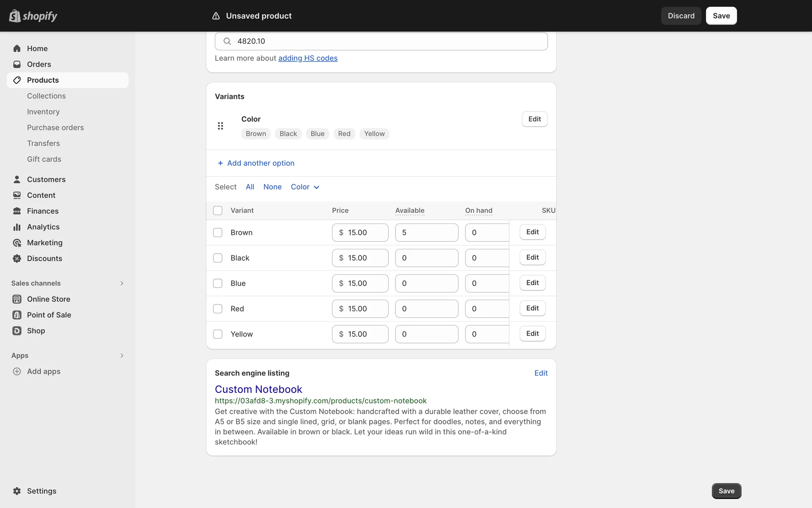Screen dimensions: 812x508
Task: Click the Available quantity field for Black
Action: click(426, 258)
